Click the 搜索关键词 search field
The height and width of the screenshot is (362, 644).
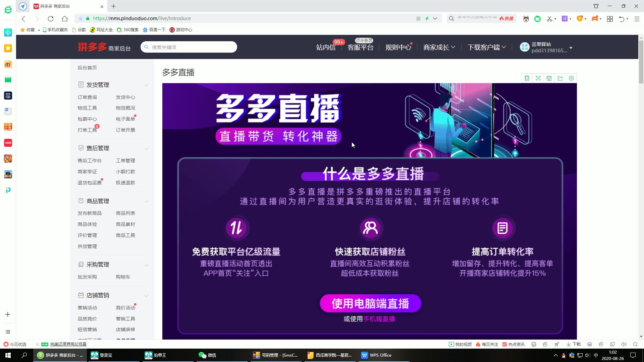[x=189, y=47]
